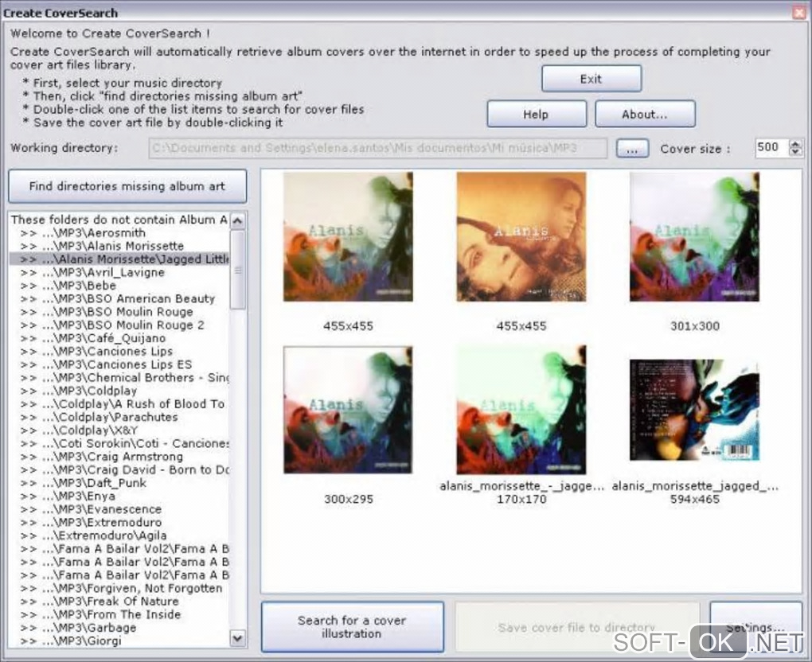Select the Forgiven, Not Forgotten row
The image size is (812, 662).
click(x=119, y=588)
